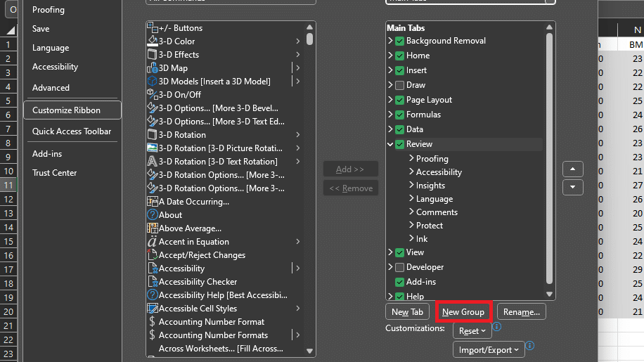Click the About help icon
Screen dimensions: 644x362
(153, 215)
